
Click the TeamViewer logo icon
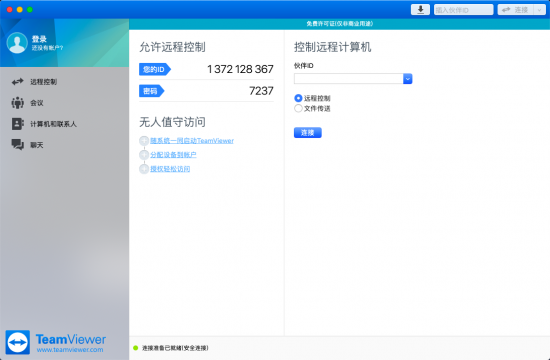pos(18,342)
